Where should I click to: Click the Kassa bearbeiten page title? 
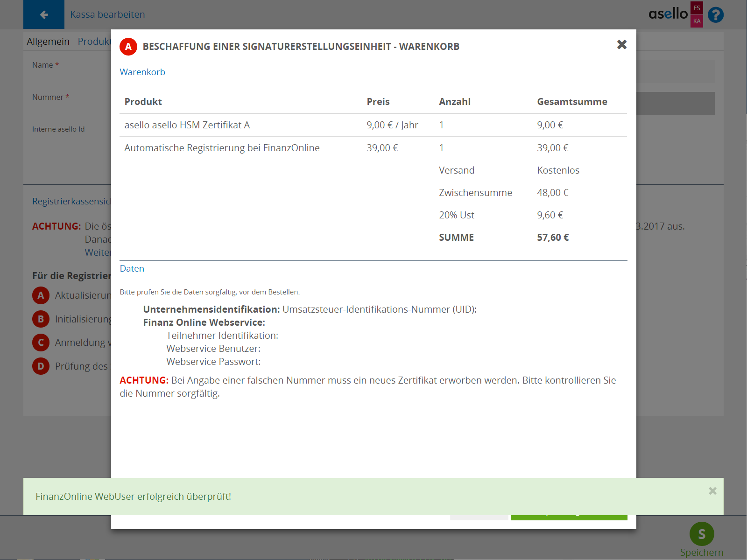pos(107,14)
